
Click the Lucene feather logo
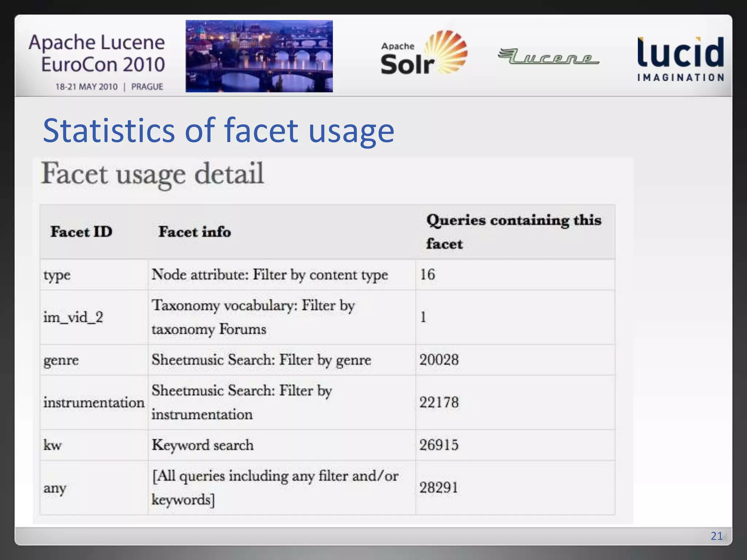pyautogui.click(x=549, y=57)
